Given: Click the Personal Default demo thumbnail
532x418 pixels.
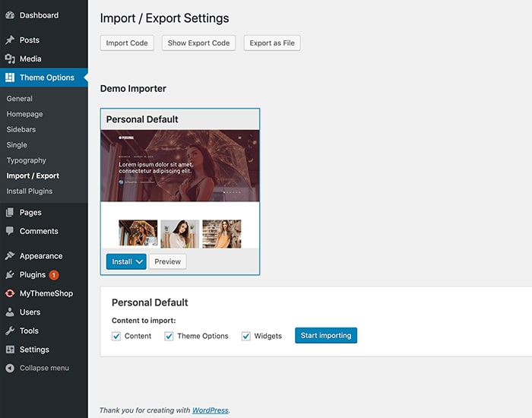Looking at the screenshot, I should (180, 189).
